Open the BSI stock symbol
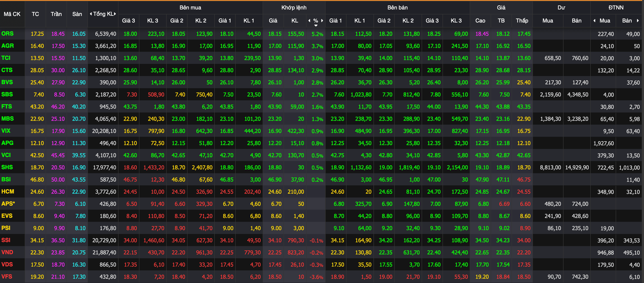 [6, 180]
